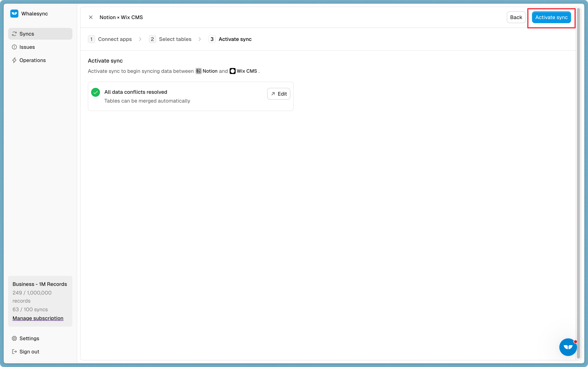588x367 pixels.
Task: Click the Syncs refresh arrows icon
Action: pyautogui.click(x=14, y=34)
